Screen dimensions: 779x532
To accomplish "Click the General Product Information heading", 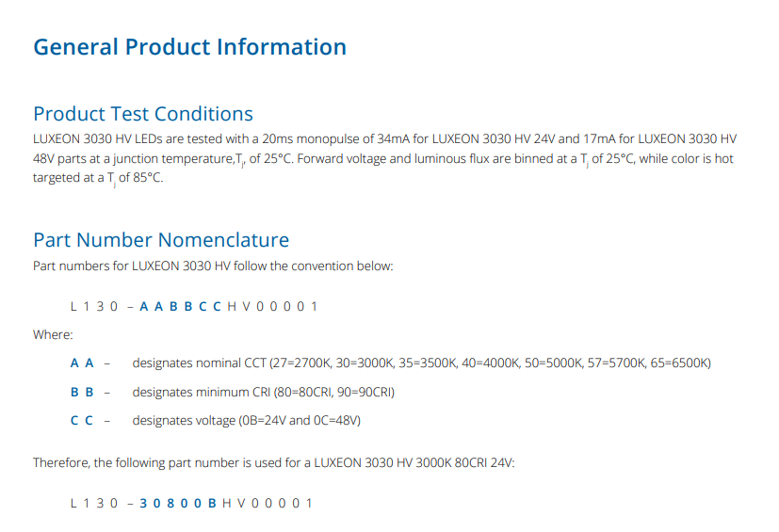I will pos(189,47).
